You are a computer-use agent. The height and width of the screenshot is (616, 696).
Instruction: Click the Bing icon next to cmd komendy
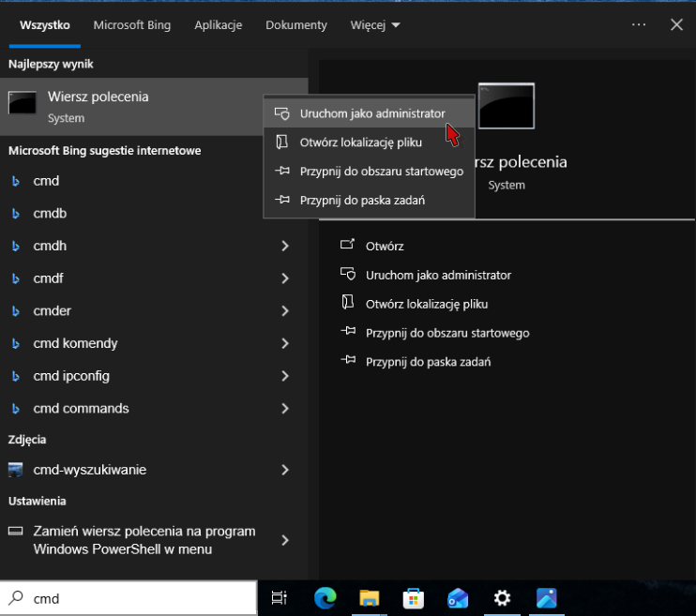tap(16, 343)
